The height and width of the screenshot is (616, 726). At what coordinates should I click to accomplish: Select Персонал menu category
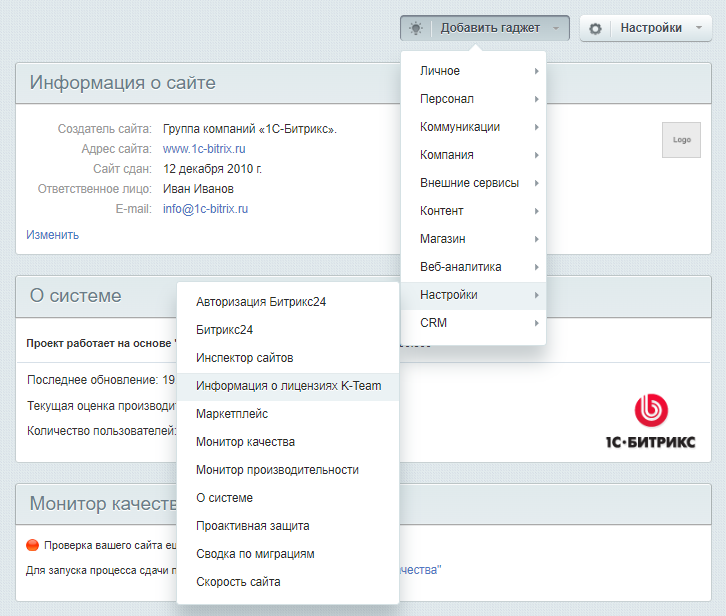(x=473, y=99)
